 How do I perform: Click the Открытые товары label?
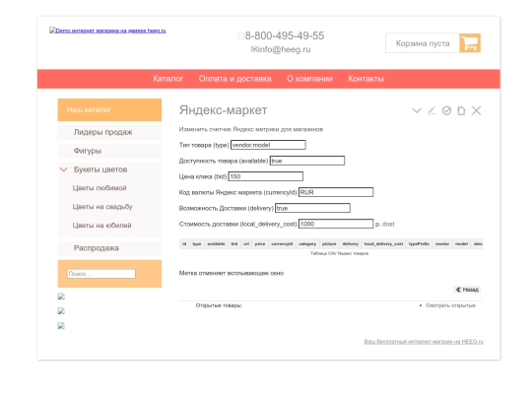tap(219, 305)
